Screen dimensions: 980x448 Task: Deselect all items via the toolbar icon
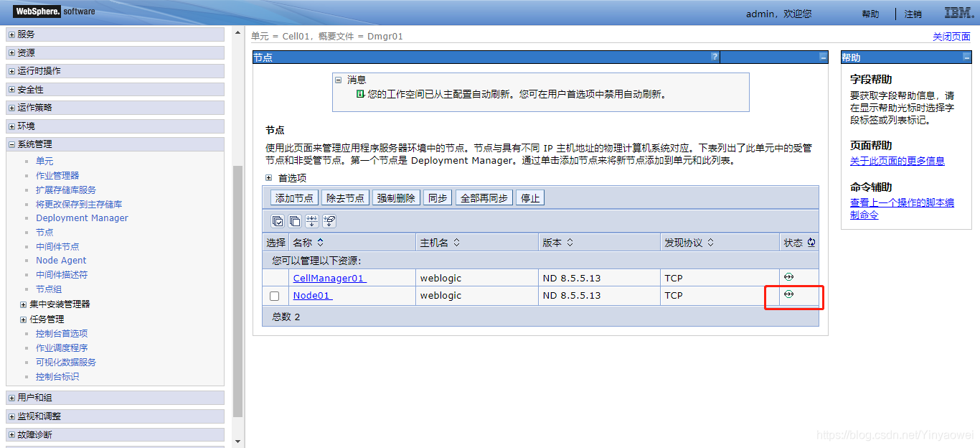coord(295,221)
